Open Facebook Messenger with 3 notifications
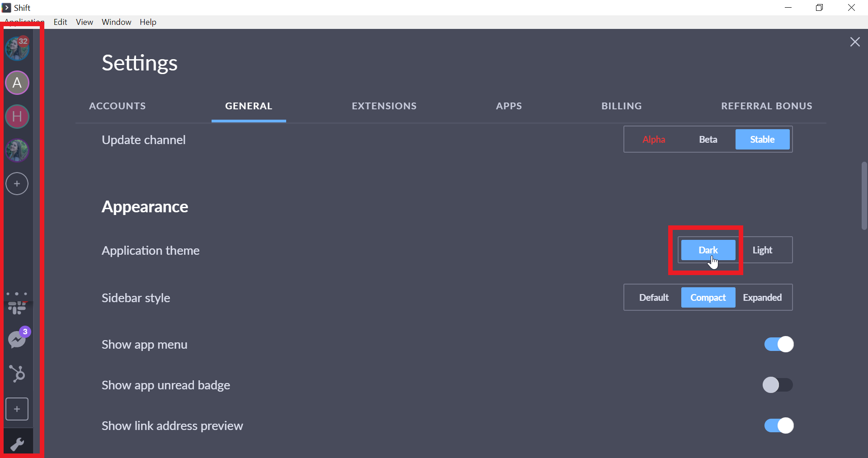The width and height of the screenshot is (868, 458). (x=17, y=339)
